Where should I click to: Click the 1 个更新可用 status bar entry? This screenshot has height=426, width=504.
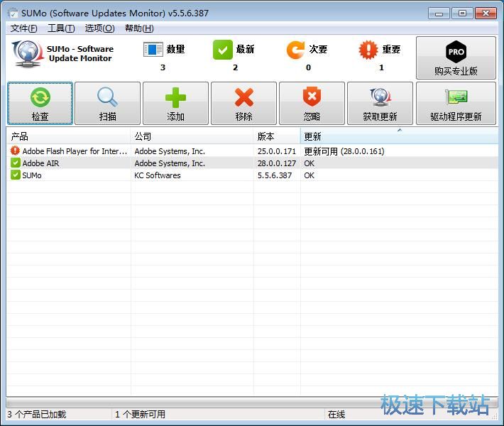click(140, 414)
